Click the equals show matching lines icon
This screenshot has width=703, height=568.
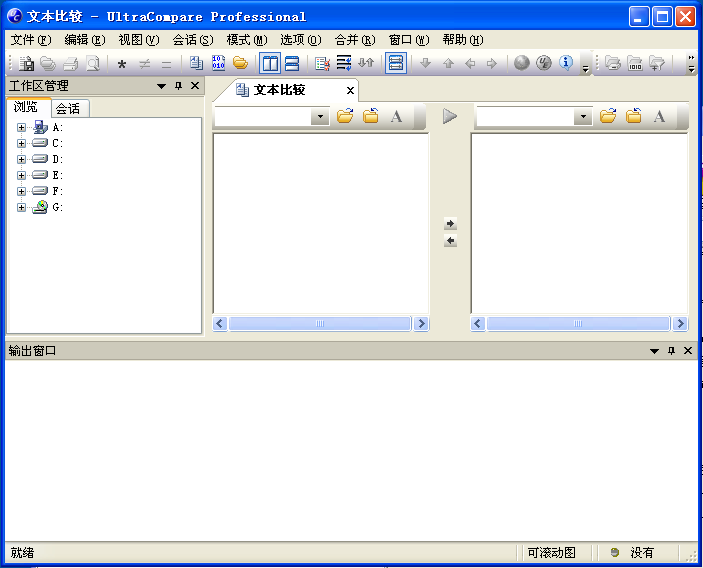pyautogui.click(x=166, y=64)
